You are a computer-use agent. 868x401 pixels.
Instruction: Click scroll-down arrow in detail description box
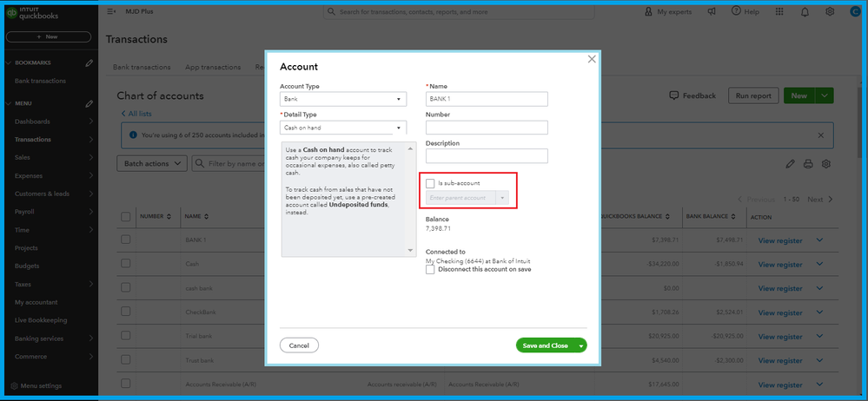click(x=411, y=251)
